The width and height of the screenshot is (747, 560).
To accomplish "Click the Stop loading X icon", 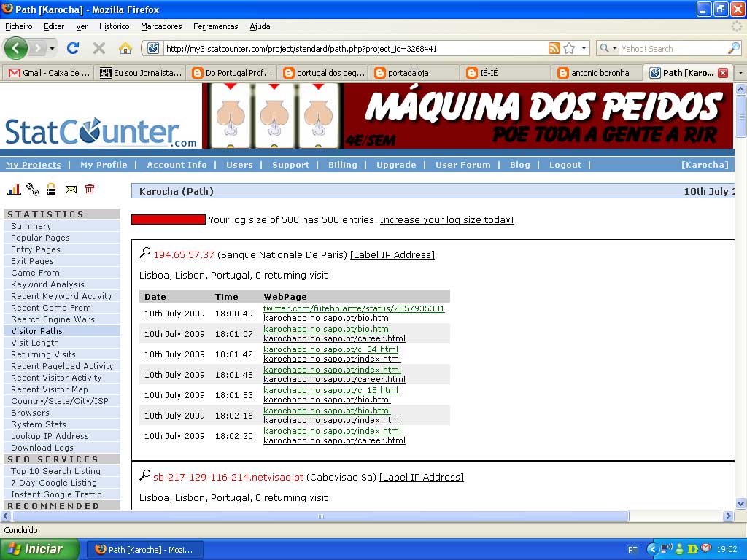I will tap(99, 48).
